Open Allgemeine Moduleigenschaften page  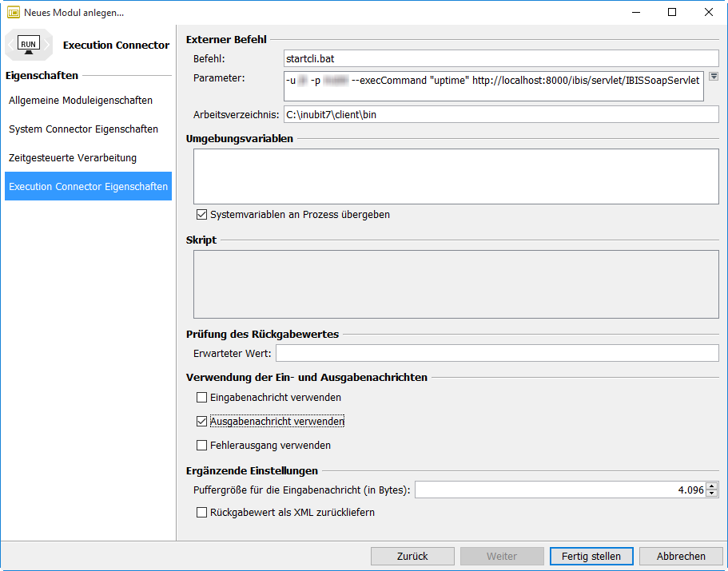[x=81, y=101]
